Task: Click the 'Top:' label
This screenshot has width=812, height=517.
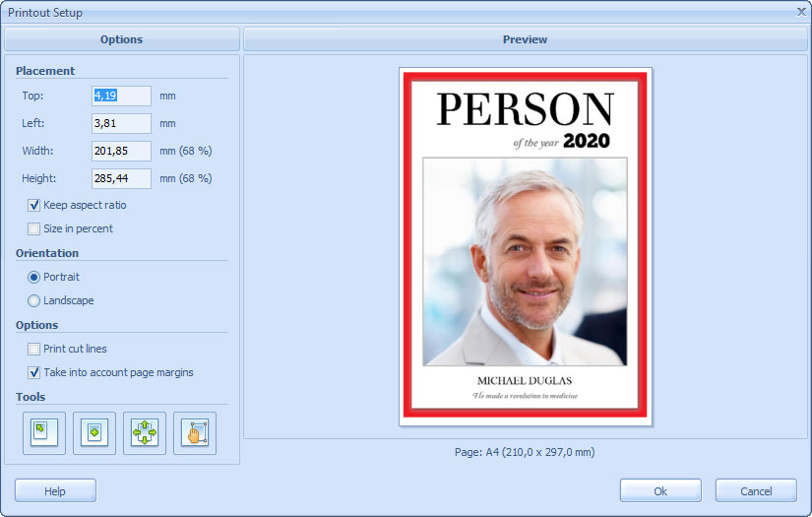Action: tap(32, 96)
